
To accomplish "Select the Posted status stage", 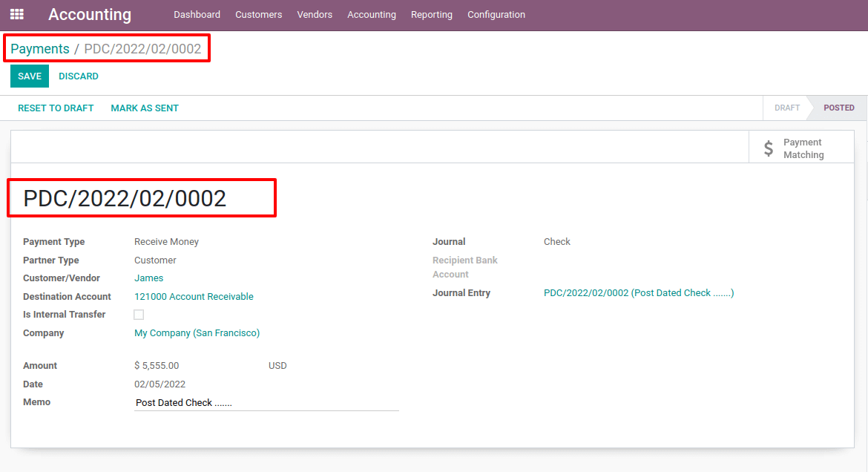I will click(x=838, y=108).
